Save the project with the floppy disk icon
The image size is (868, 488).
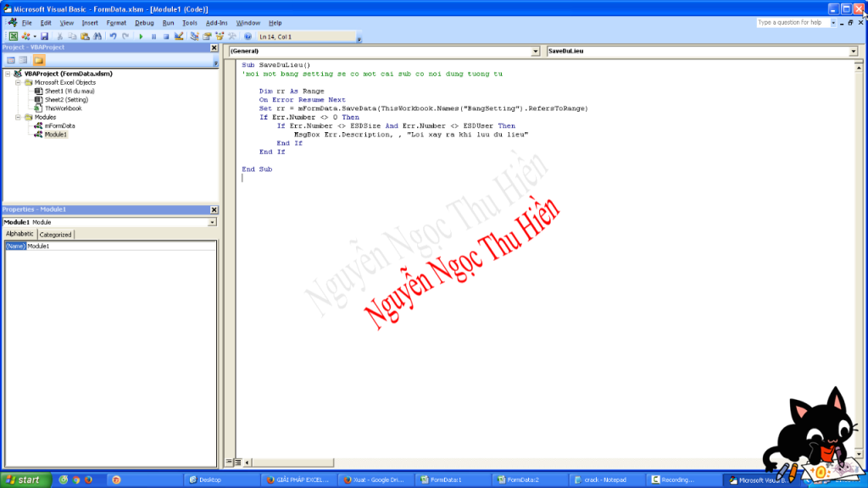point(44,36)
